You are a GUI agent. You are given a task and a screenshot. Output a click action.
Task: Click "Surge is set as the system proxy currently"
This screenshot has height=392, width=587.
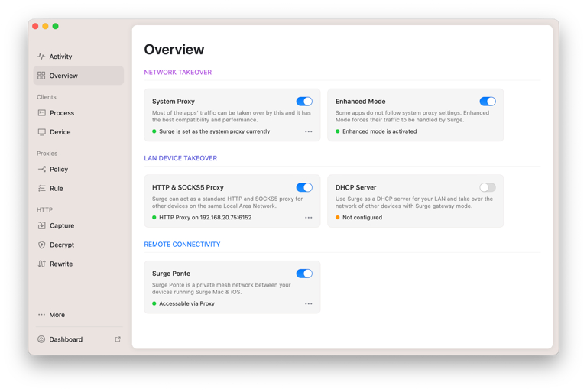(214, 131)
